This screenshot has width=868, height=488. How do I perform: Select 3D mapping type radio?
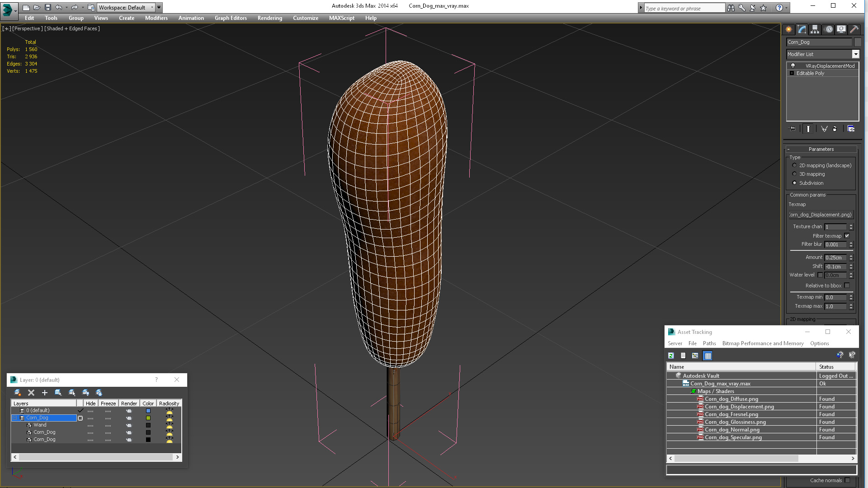point(794,174)
